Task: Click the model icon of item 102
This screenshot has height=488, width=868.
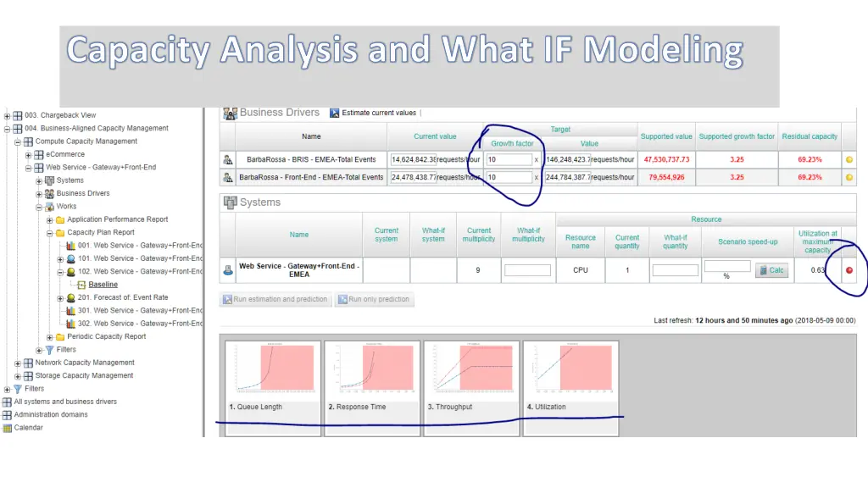Action: (x=71, y=272)
